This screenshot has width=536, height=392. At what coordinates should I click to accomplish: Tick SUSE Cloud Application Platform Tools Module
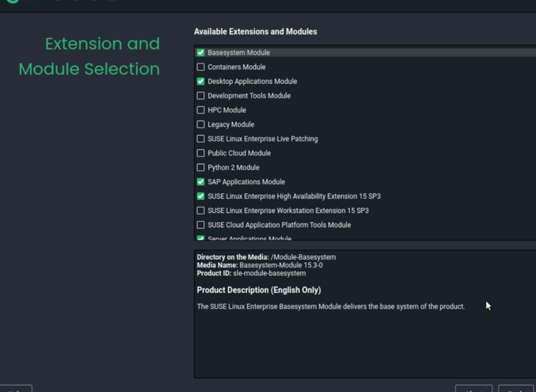(201, 225)
